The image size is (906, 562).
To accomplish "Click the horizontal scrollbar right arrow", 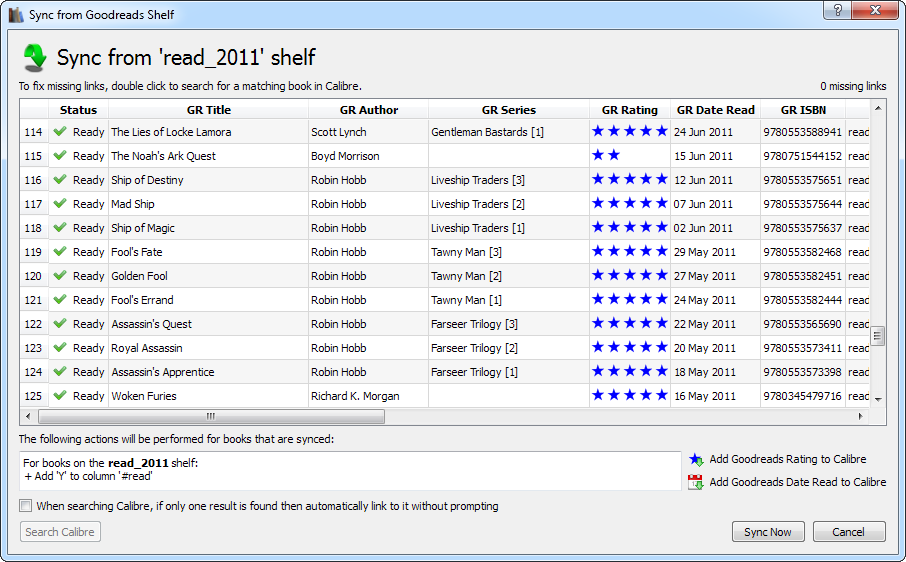I will pyautogui.click(x=860, y=416).
